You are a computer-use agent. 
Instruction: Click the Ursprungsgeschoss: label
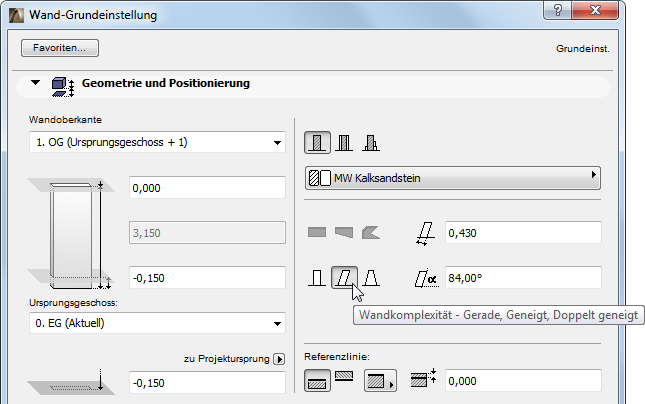point(73,303)
